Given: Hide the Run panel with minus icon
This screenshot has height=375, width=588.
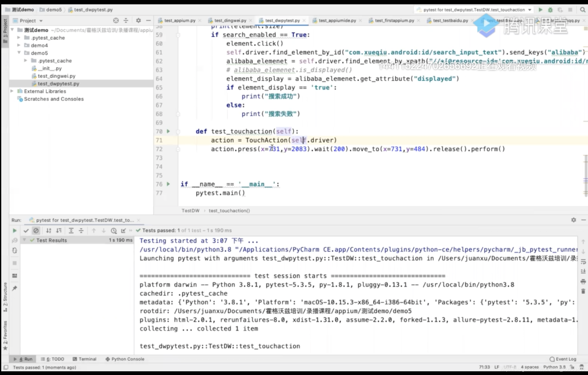Looking at the screenshot, I should 584,220.
